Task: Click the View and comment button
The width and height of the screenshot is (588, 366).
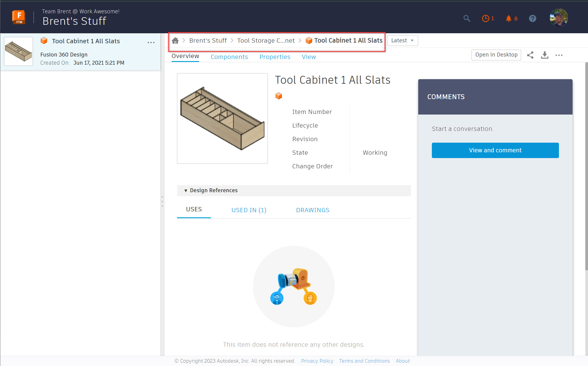Action: 495,150
